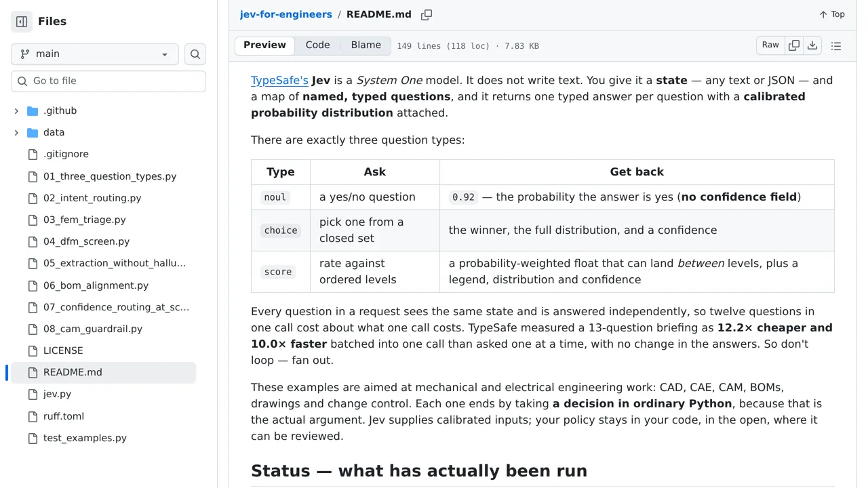Click the choice code cell

(x=281, y=230)
